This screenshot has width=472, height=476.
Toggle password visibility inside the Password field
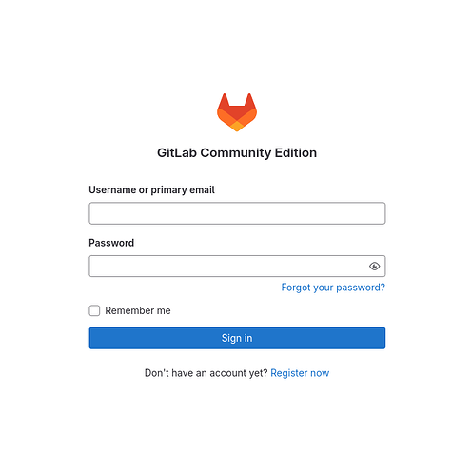point(374,266)
